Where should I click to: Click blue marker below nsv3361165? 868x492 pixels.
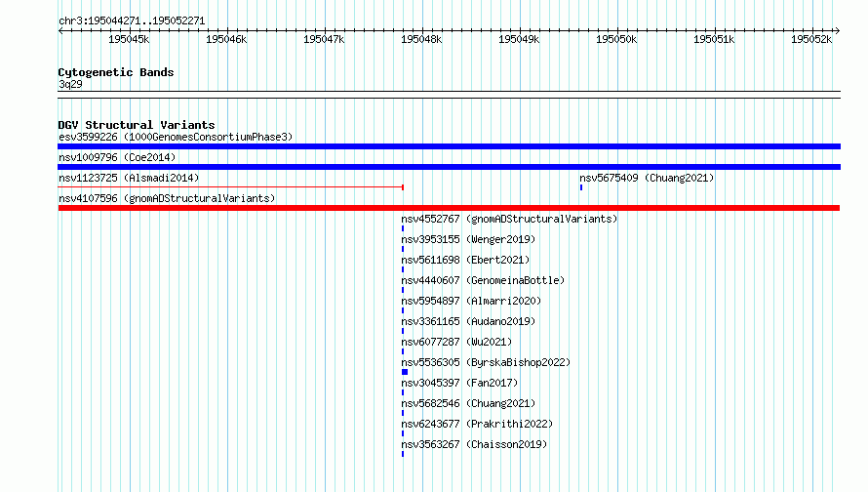tap(403, 331)
